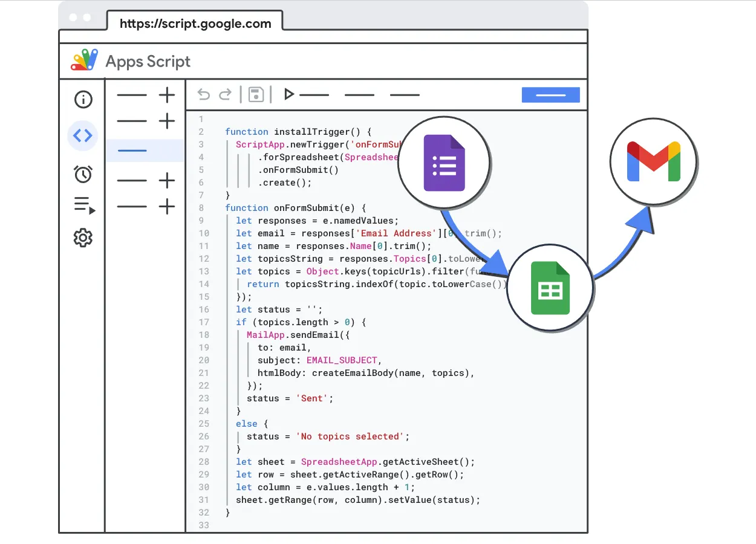Save project with the floppy disk icon
The height and width of the screenshot is (544, 756).
pyautogui.click(x=256, y=94)
